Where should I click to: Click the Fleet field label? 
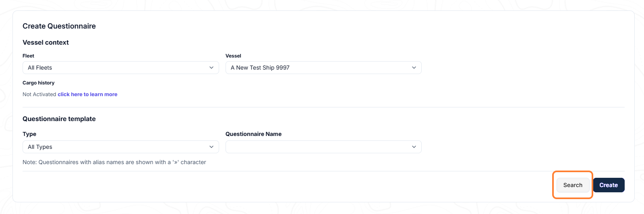28,56
